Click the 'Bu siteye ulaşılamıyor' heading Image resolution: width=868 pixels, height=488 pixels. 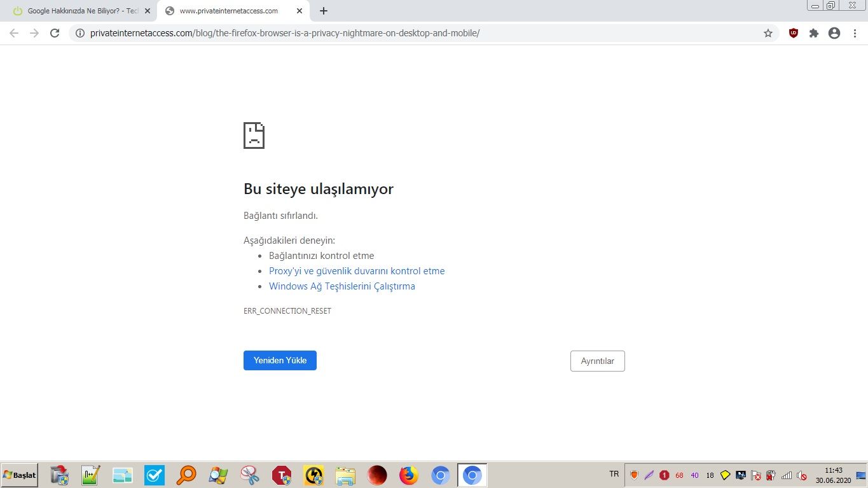[x=319, y=189]
